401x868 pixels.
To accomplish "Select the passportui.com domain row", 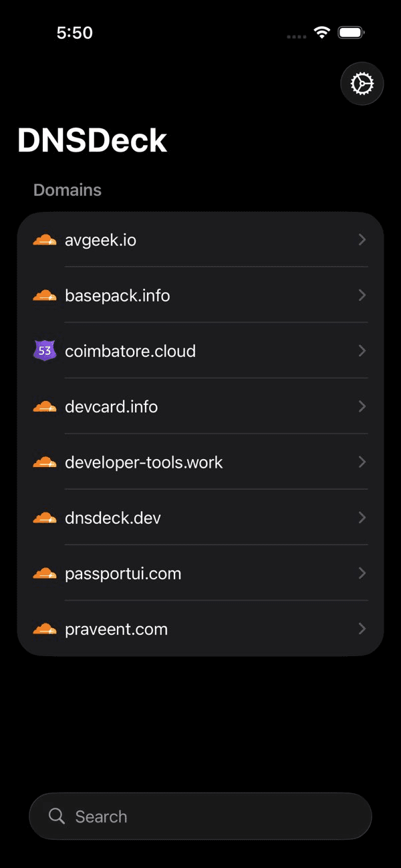I will [123, 573].
